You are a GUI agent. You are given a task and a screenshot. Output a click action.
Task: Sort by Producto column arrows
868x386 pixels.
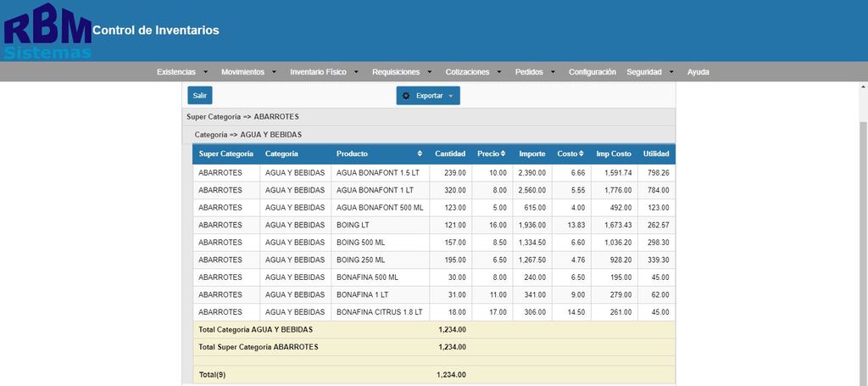pyautogui.click(x=420, y=154)
